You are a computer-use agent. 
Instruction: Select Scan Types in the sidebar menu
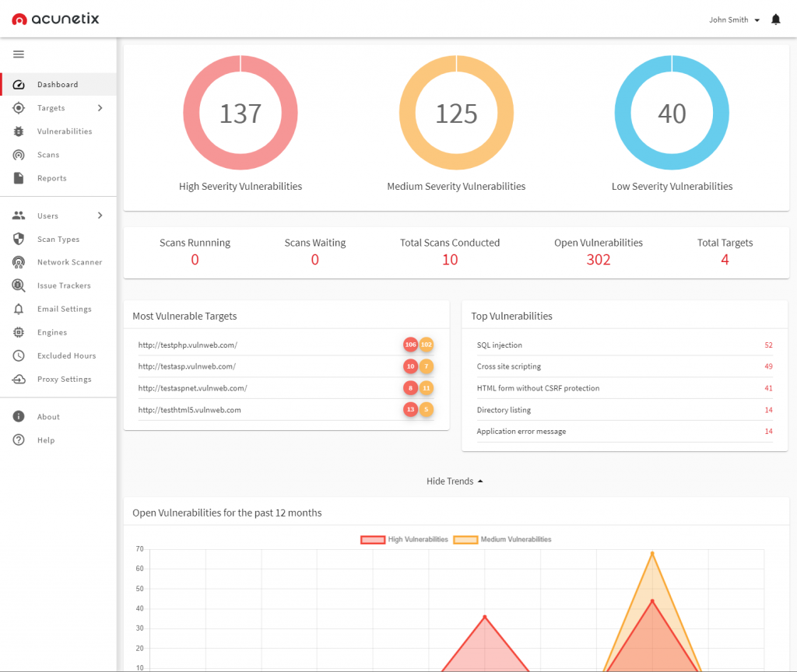coord(18,239)
